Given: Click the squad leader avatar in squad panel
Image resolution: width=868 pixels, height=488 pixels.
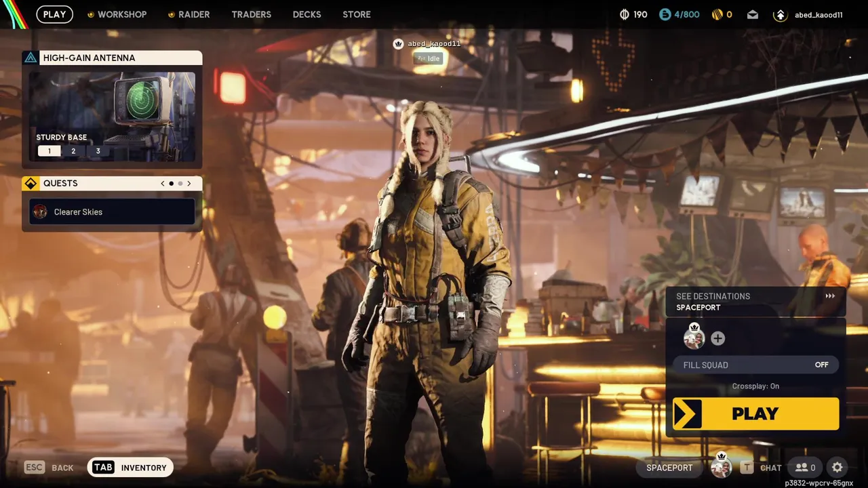Looking at the screenshot, I should [x=694, y=337].
